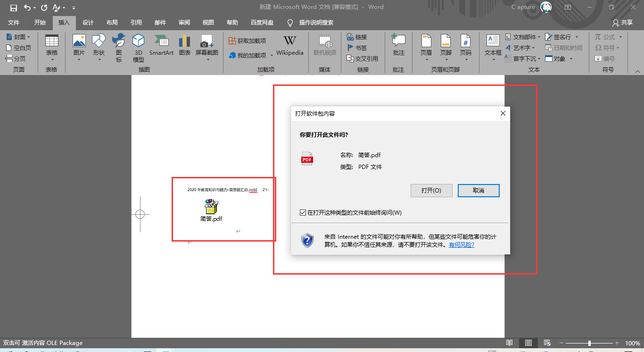This screenshot has width=644, height=352.
Task: Open ribbon display options icon
Action: [568, 7]
